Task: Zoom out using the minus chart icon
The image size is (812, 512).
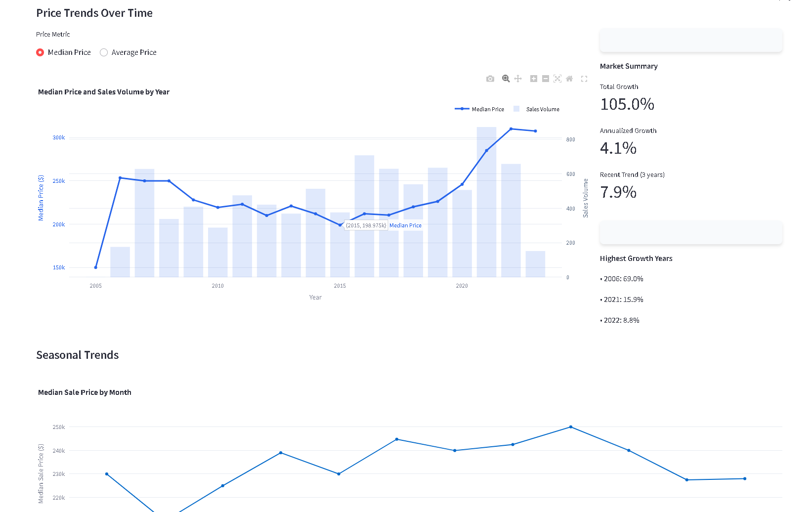Action: click(546, 79)
